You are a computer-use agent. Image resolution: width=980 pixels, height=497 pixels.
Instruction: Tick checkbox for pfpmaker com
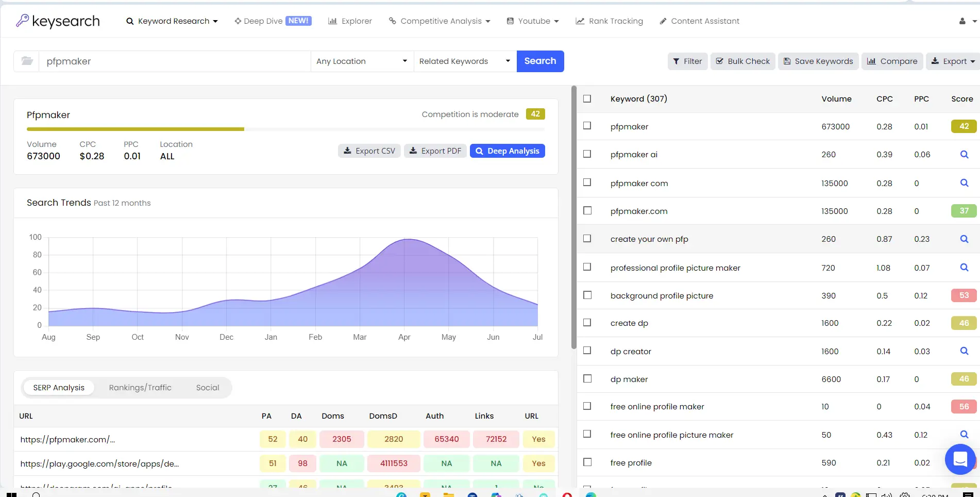click(587, 182)
